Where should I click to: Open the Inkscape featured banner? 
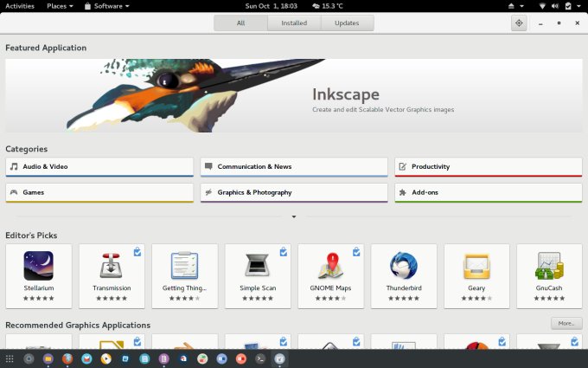coord(294,95)
